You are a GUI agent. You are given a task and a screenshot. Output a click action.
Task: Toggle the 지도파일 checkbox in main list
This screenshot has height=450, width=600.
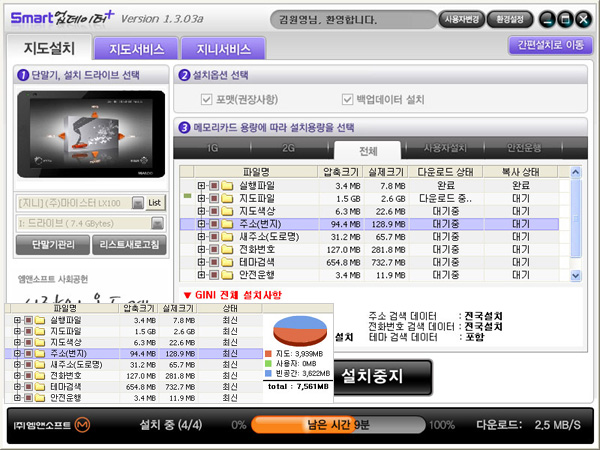(x=214, y=199)
